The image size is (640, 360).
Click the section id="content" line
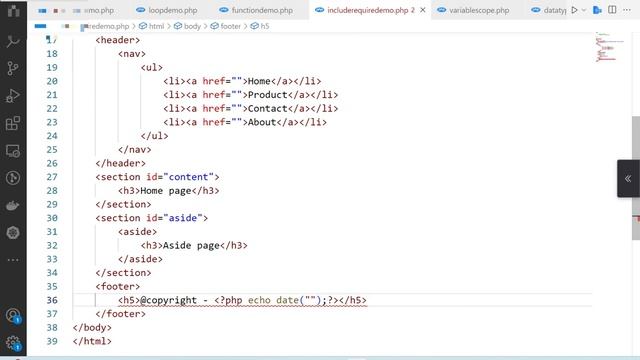tap(158, 177)
